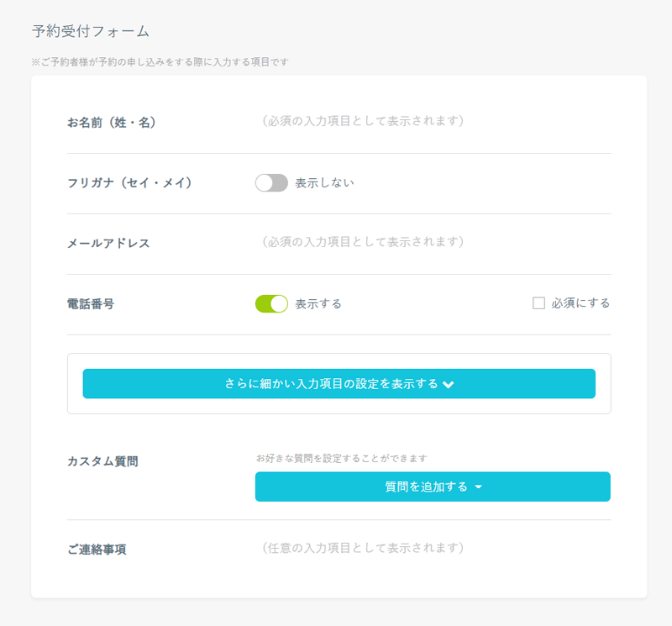Check the 必須にする checkbox box
This screenshot has height=626, width=672.
(x=538, y=303)
